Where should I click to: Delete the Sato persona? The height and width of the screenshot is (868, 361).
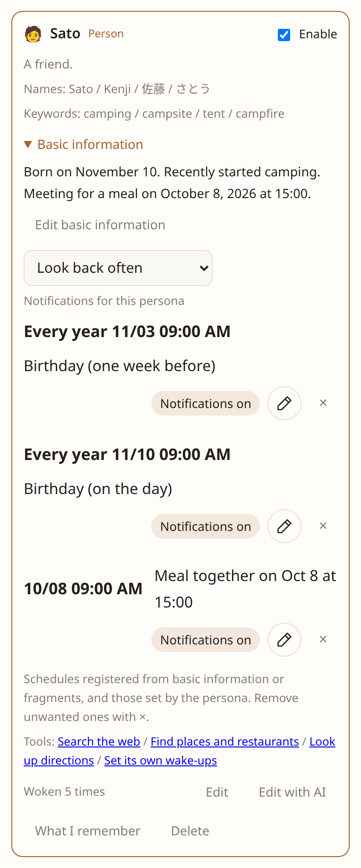point(190,831)
